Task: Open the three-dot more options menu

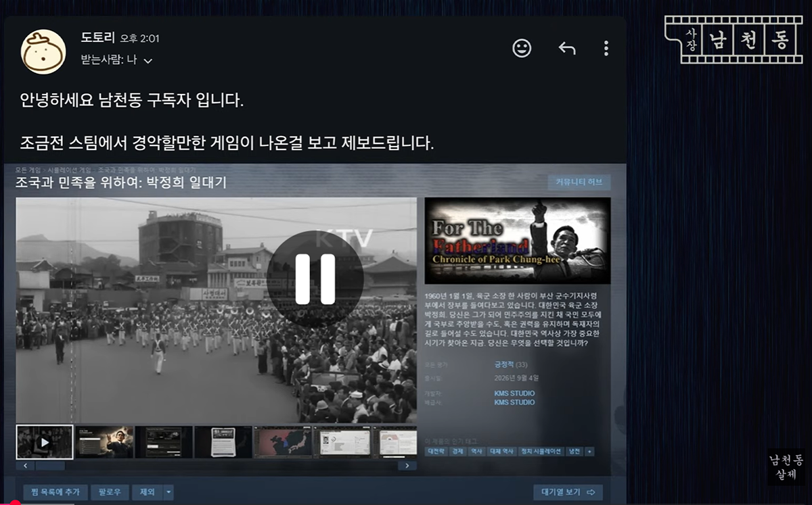Action: click(x=606, y=49)
